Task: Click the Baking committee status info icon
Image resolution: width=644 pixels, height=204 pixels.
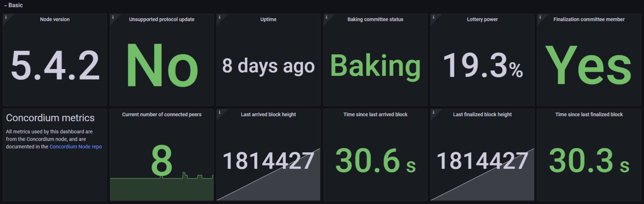Action: tap(326, 17)
